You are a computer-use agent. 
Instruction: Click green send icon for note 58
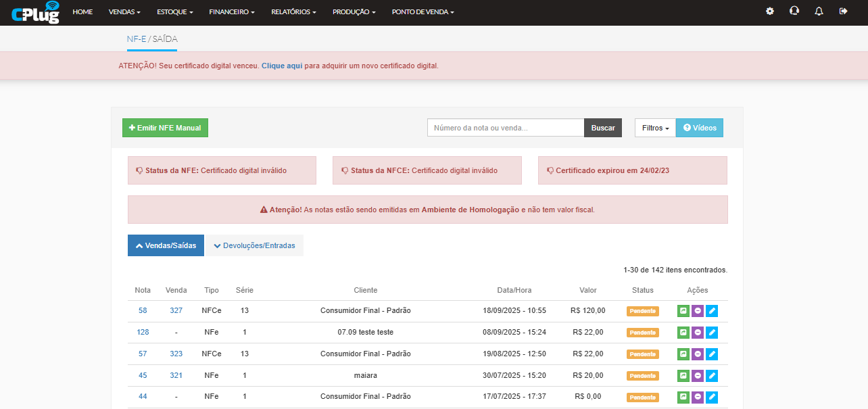(683, 311)
